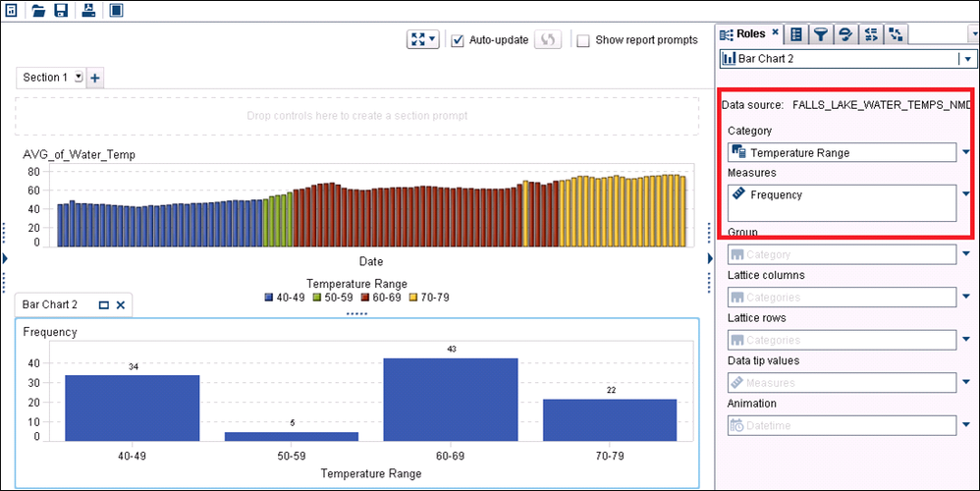Click the save disk icon
The width and height of the screenshot is (980, 491).
point(61,11)
